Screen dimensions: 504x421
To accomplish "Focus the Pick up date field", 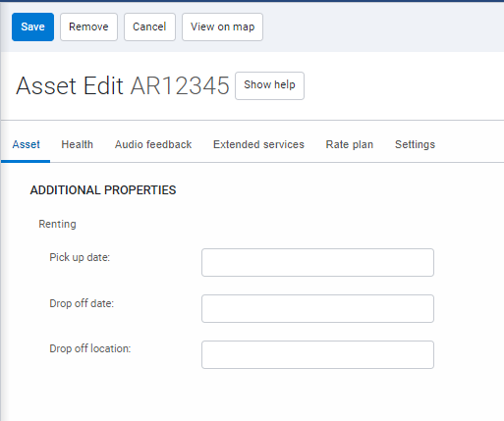I will pos(317,262).
